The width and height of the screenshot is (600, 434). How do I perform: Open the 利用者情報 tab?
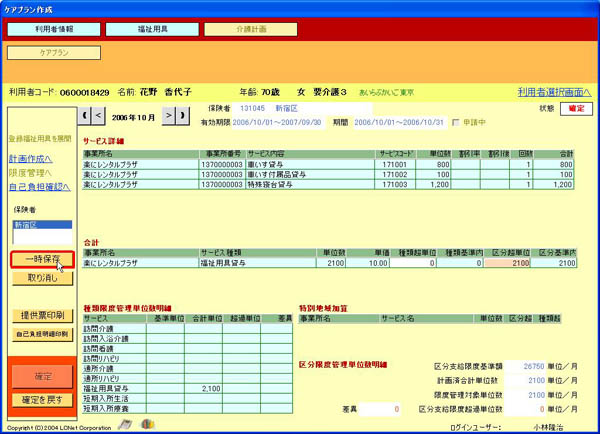[x=54, y=29]
